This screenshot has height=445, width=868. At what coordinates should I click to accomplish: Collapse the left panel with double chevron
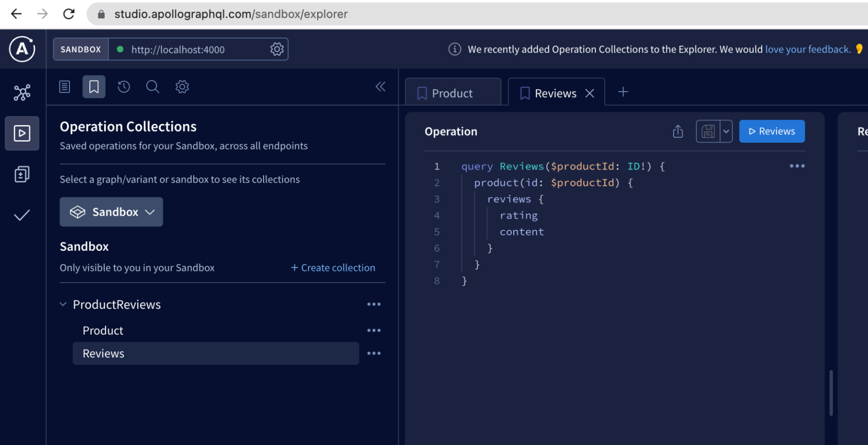(380, 86)
